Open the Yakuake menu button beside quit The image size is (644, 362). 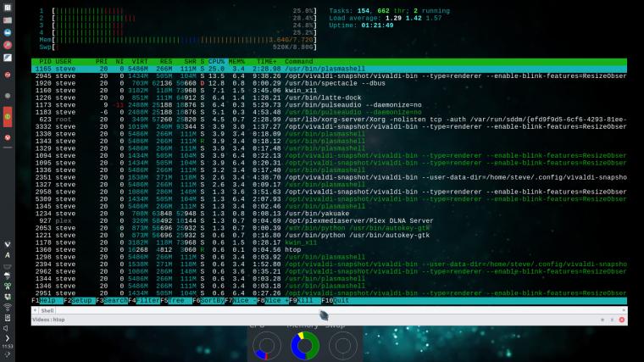click(612, 320)
